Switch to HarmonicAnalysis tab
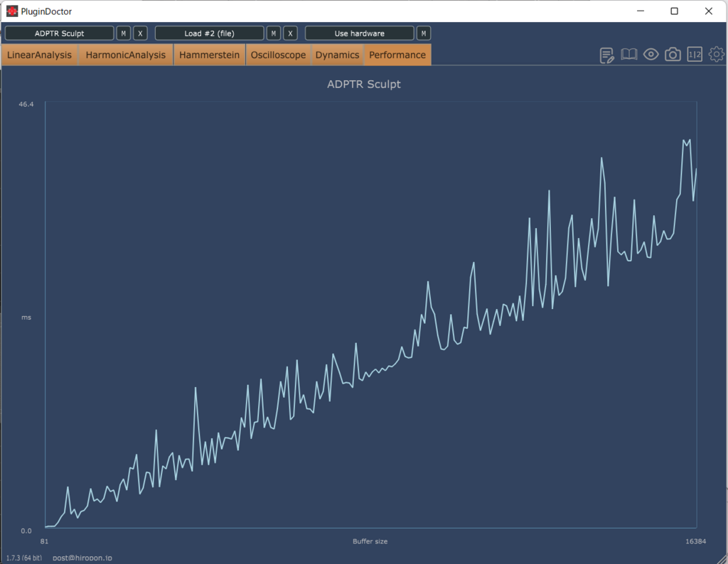728x564 pixels. point(125,55)
